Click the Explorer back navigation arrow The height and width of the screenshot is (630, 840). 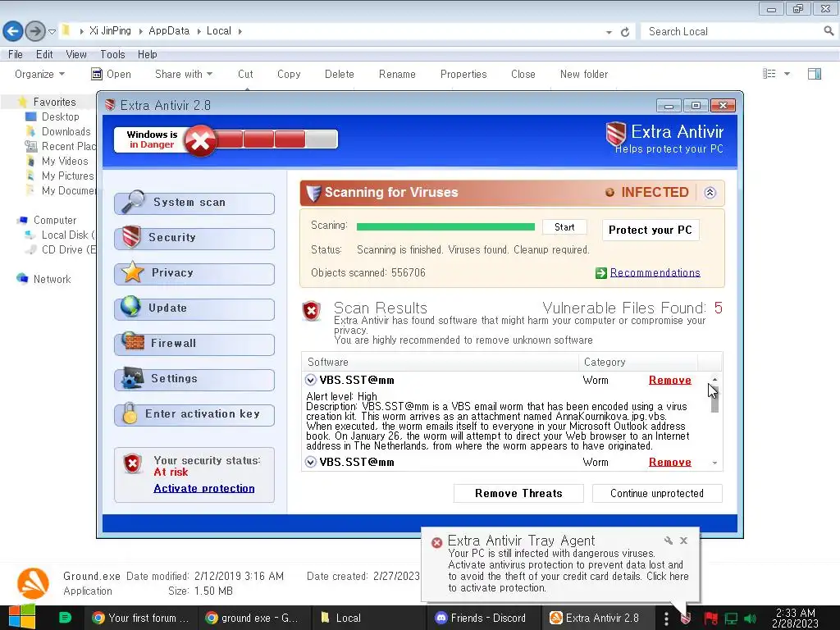coord(13,31)
